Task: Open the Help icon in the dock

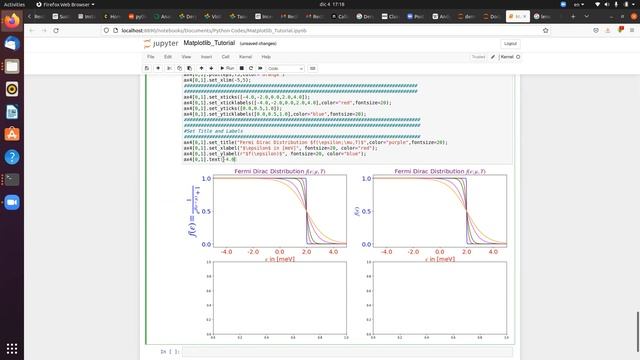Action: 12,157
